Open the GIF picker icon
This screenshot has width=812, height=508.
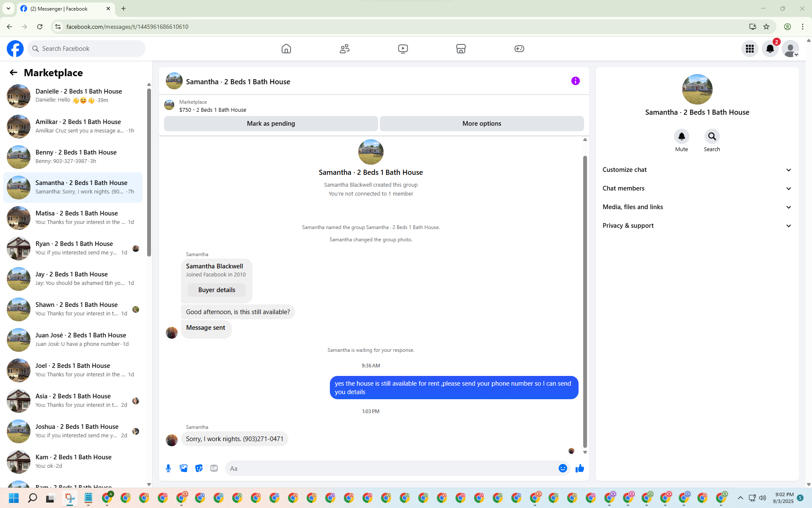214,468
